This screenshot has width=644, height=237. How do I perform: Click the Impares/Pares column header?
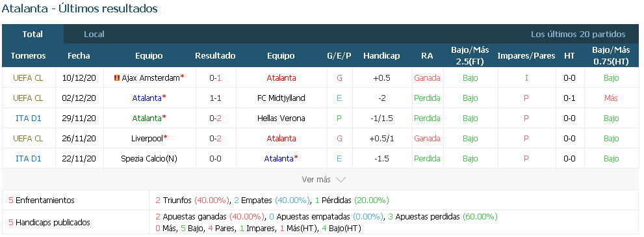[x=526, y=55]
